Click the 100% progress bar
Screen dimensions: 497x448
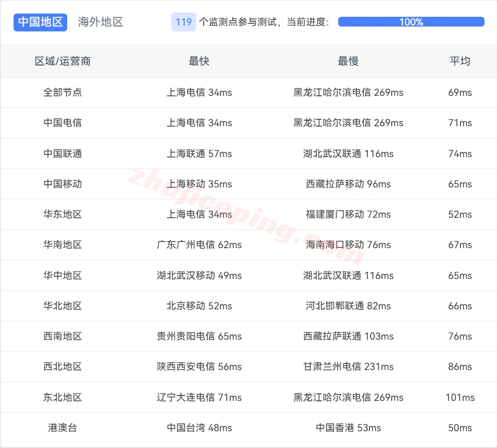click(x=411, y=22)
